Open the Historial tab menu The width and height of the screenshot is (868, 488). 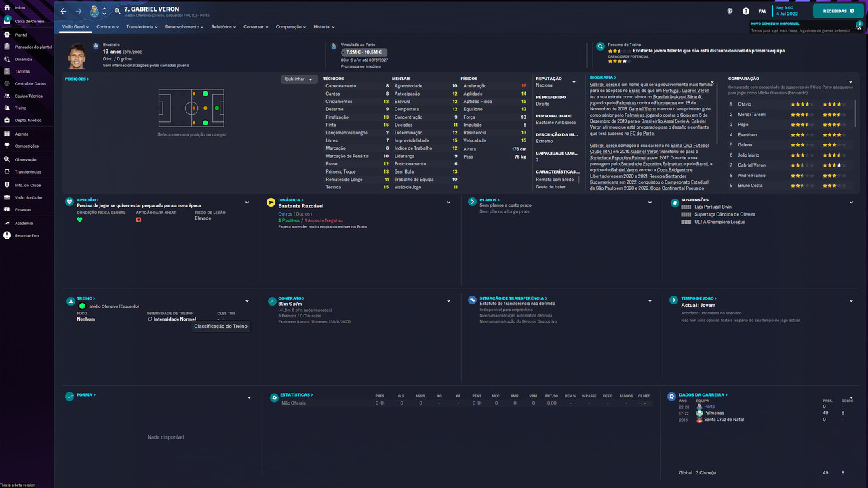pos(324,27)
